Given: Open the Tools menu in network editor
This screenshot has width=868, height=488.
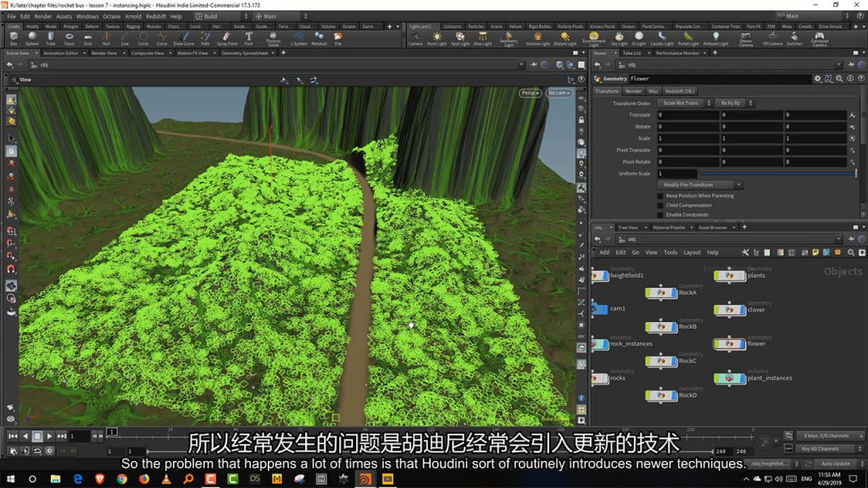Looking at the screenshot, I should pos(670,252).
